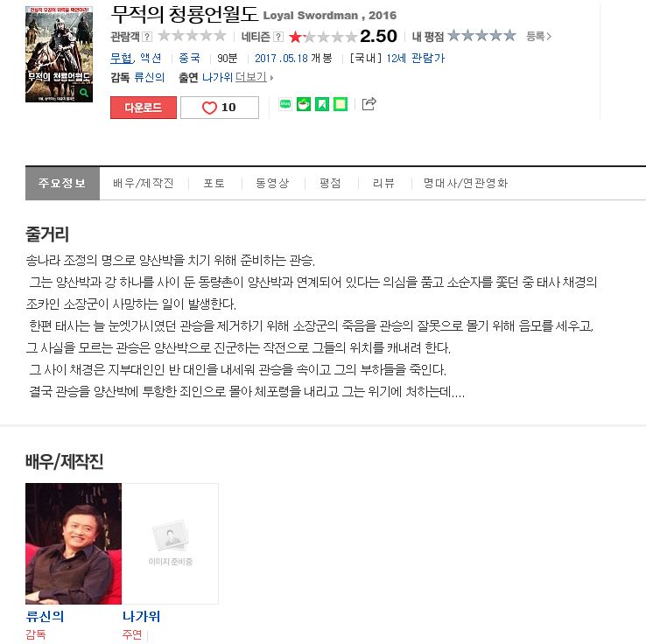The height and width of the screenshot is (644, 646).
Task: Switch to the 배우/제작진 tab
Action: point(144,183)
